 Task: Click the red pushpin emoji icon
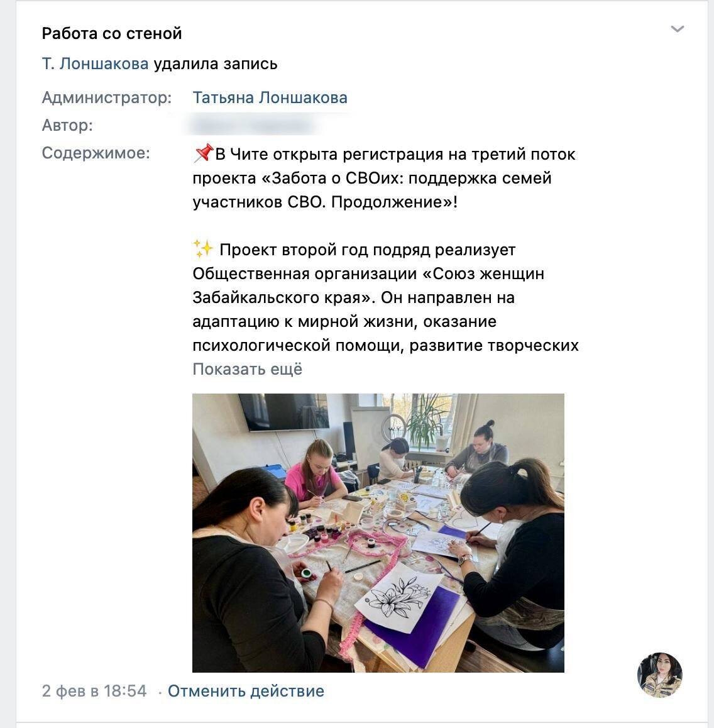pos(203,153)
